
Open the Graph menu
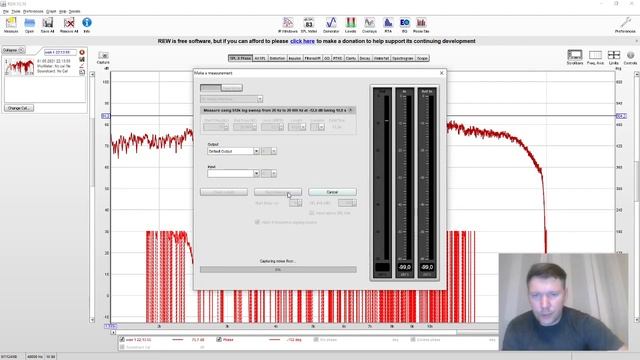tap(51, 11)
